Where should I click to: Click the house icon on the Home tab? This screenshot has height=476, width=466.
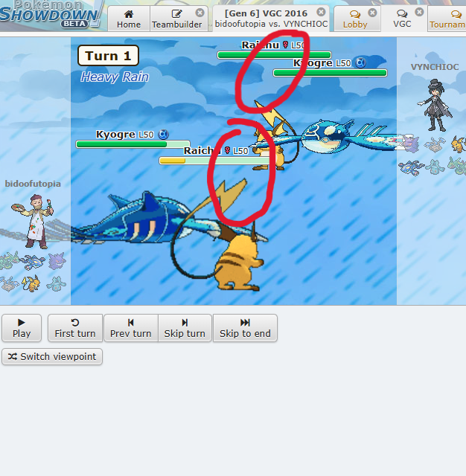129,13
